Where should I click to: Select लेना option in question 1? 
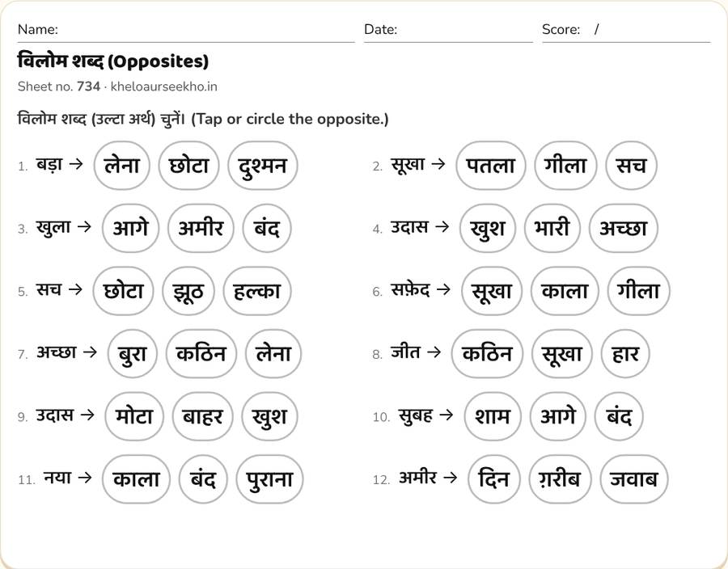(x=121, y=166)
